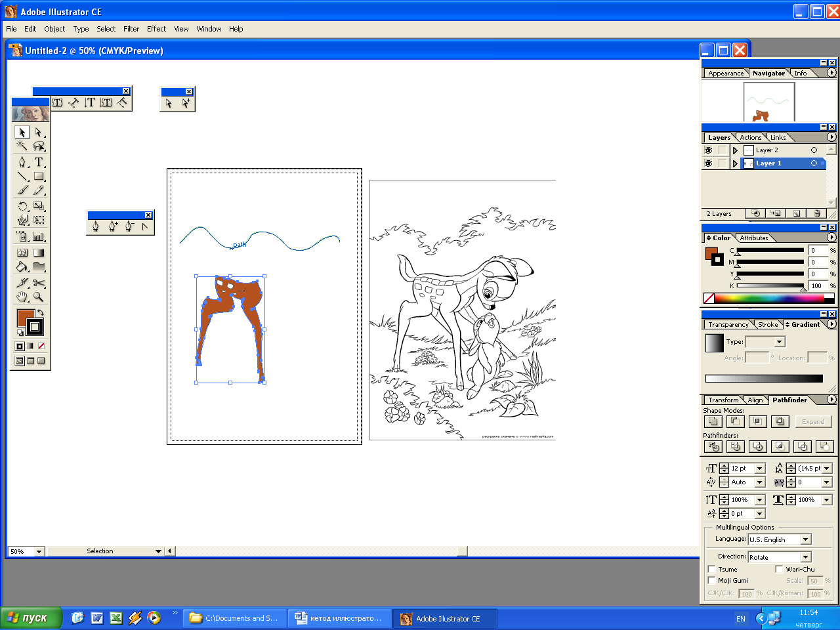This screenshot has width=840, height=630.
Task: Click Add Anchor Point tool in floating pen palette
Action: (113, 226)
